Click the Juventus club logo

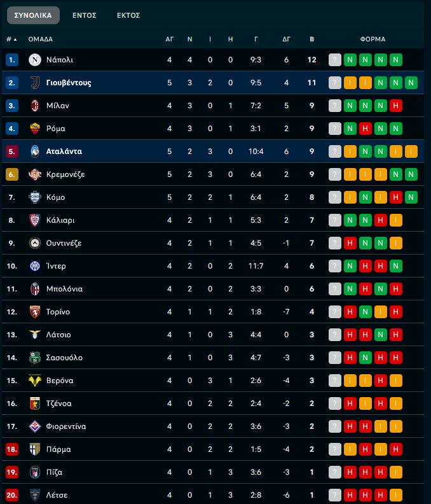click(35, 83)
